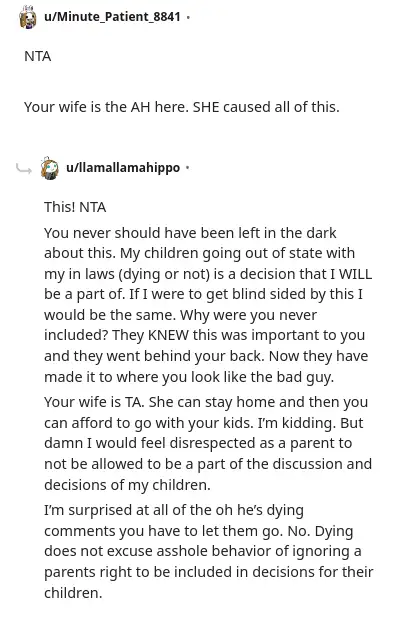400x628 pixels.
Task: Click the "Your wife is TA" sentence
Action: point(94,402)
